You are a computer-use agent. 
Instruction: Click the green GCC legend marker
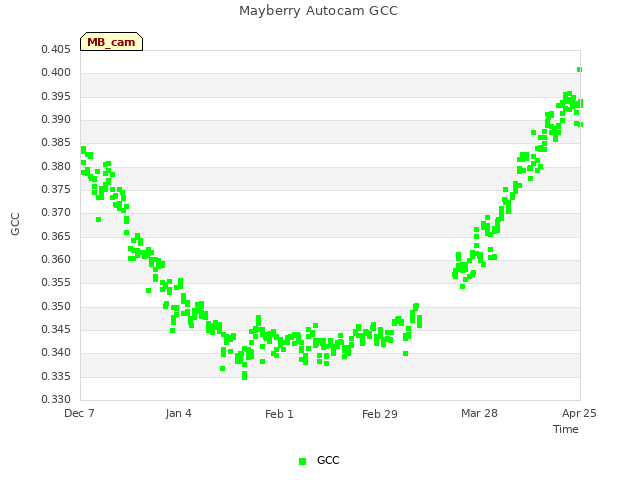click(302, 461)
